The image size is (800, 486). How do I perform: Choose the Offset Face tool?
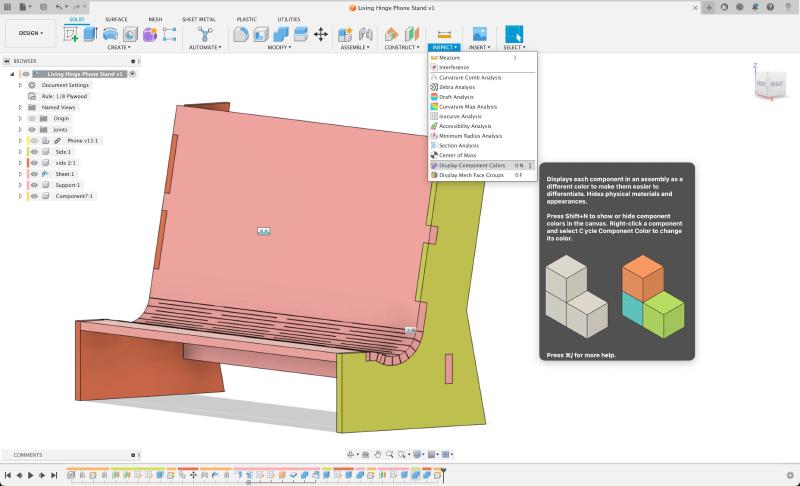click(x=301, y=34)
